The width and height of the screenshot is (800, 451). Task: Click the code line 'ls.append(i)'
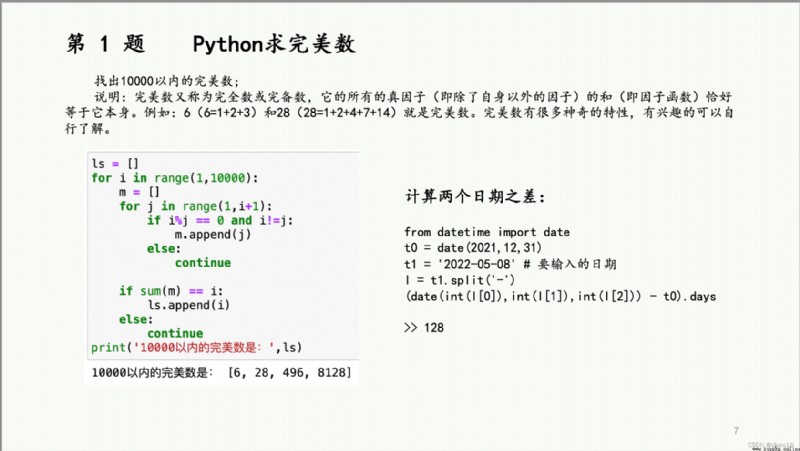(189, 305)
